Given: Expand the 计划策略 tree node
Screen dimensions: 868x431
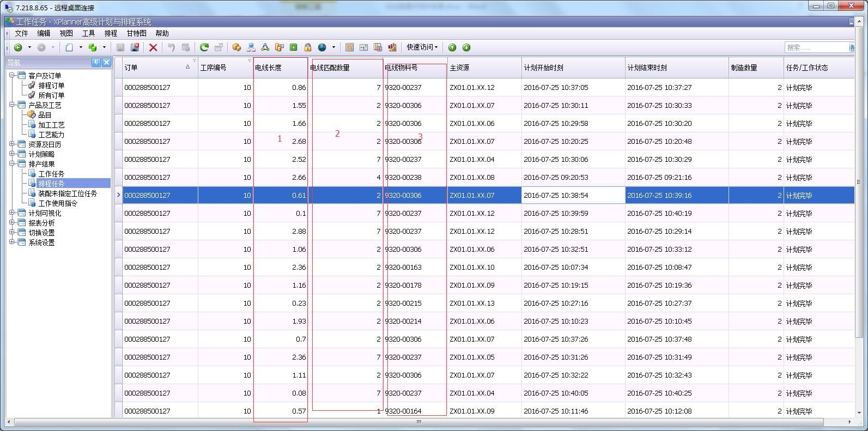Looking at the screenshot, I should [12, 154].
